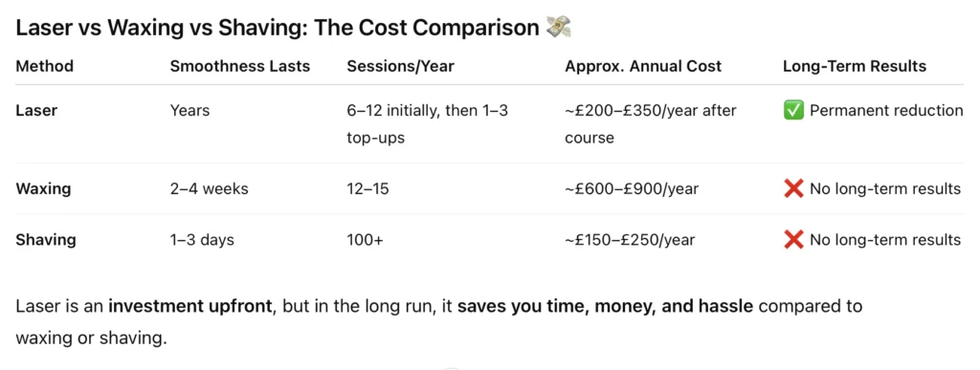This screenshot has height=370, width=980.
Task: Click the "saves you time, money, and hassle" text
Action: pos(605,306)
